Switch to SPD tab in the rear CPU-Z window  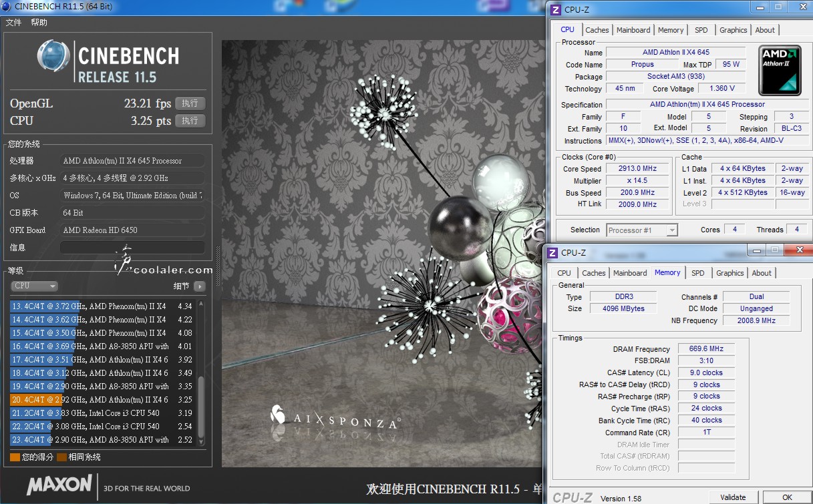[701, 30]
